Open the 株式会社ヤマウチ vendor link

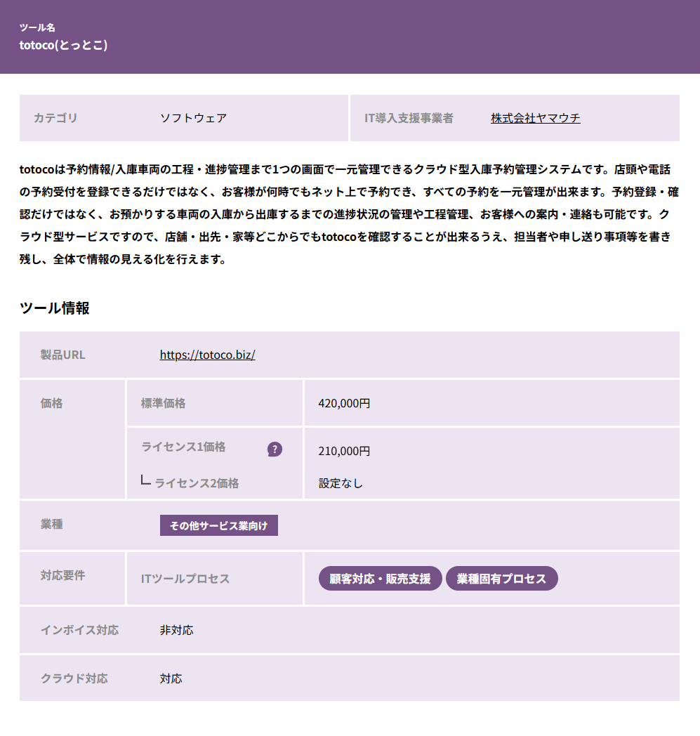point(535,118)
